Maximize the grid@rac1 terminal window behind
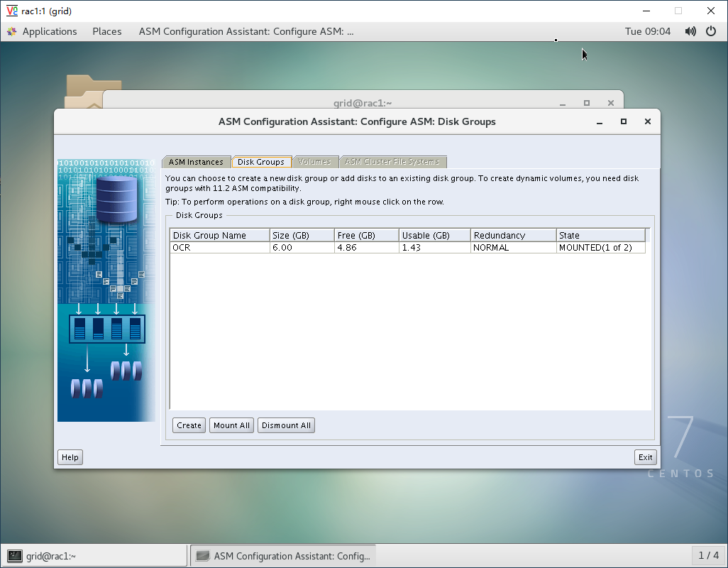 coord(587,103)
